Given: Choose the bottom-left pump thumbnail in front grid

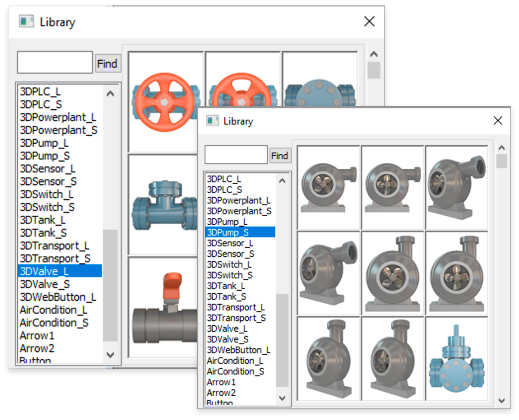Looking at the screenshot, I should (x=328, y=359).
